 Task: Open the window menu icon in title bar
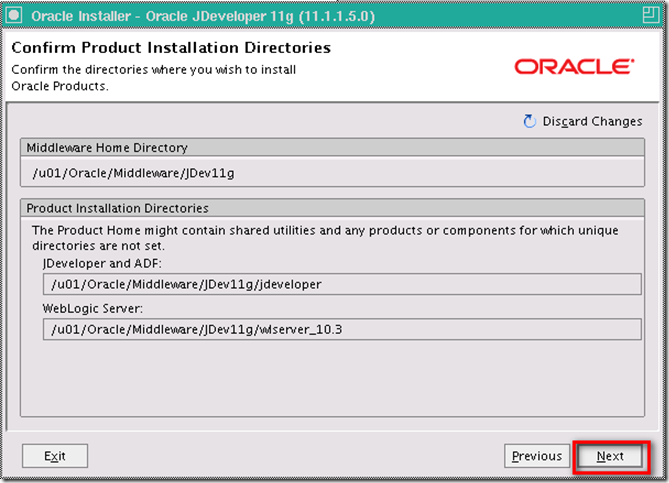click(14, 16)
